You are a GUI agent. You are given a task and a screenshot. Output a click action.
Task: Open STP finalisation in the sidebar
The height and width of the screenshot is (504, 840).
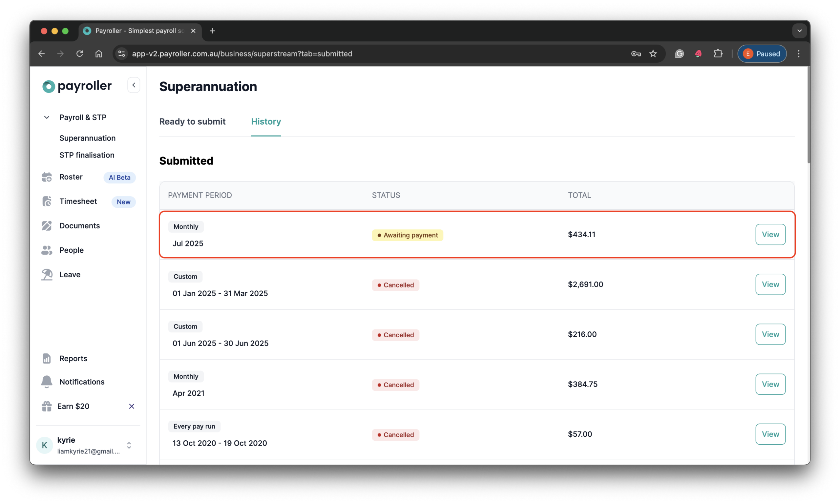87,155
